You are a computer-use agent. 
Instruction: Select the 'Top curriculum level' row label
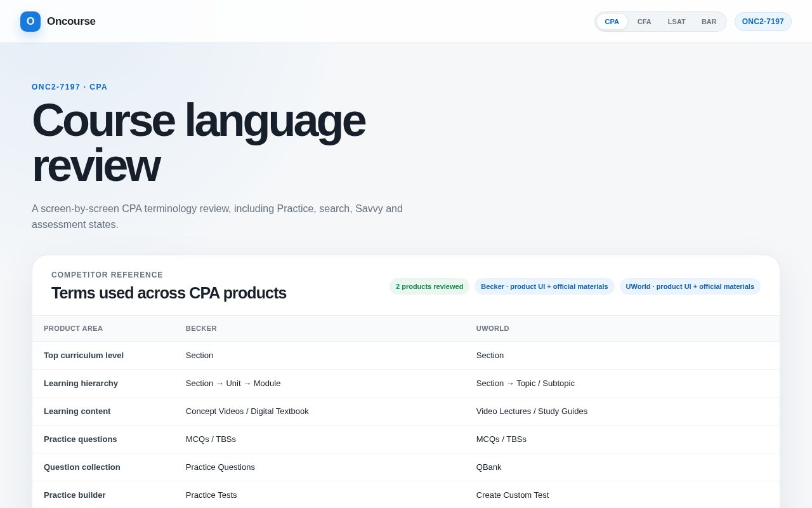click(x=84, y=356)
